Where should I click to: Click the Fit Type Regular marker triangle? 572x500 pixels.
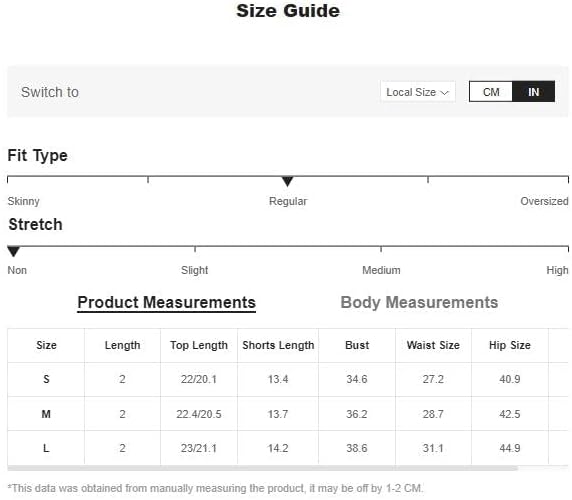point(287,181)
